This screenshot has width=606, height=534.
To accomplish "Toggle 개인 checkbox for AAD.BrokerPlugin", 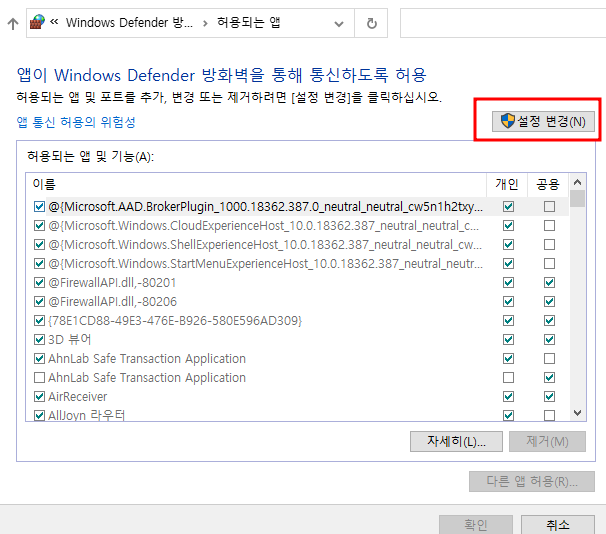I will 508,207.
